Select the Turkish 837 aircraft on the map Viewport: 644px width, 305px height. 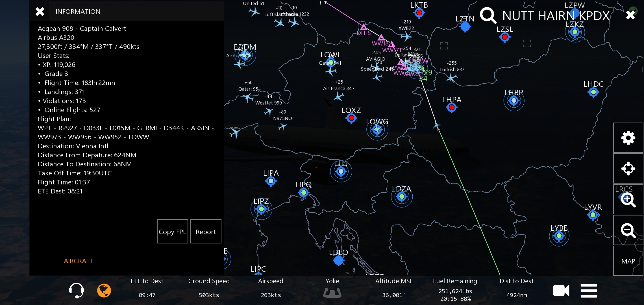point(452,77)
